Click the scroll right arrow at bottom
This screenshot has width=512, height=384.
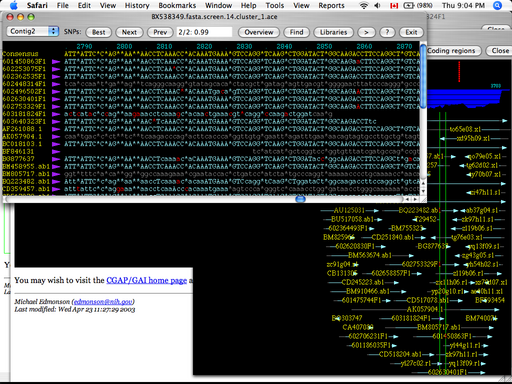pos(415,199)
